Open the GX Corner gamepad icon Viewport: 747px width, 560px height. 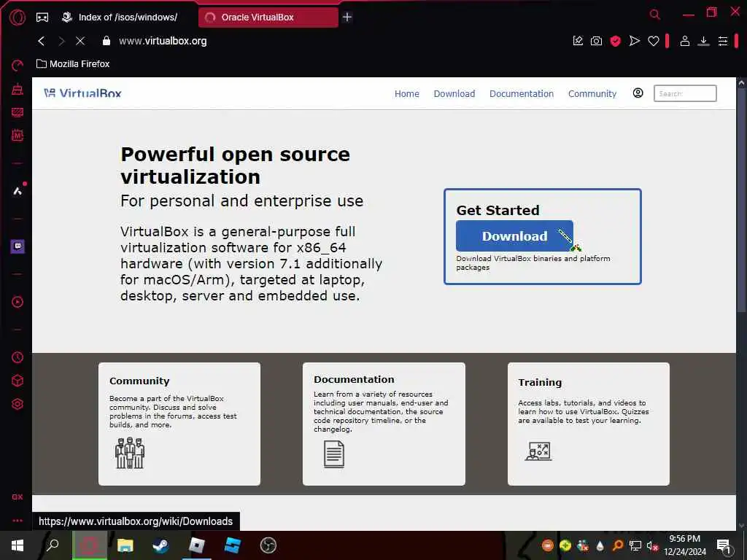coord(42,17)
